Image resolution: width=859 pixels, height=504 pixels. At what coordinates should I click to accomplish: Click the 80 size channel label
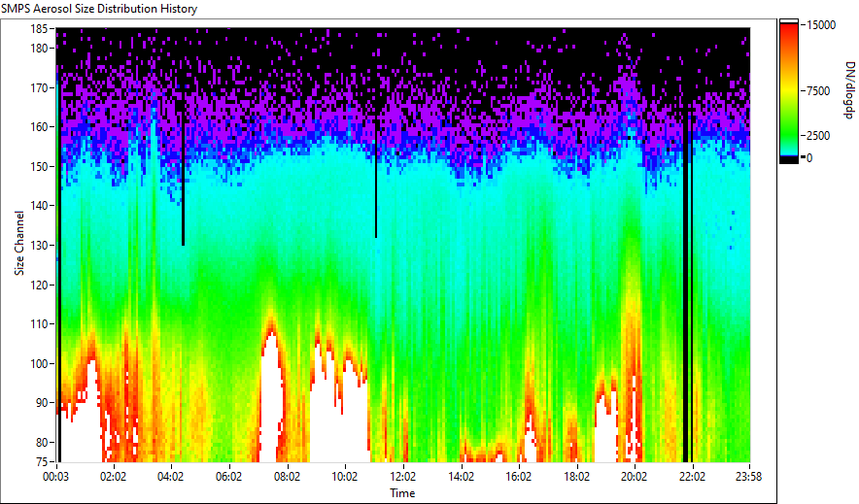pyautogui.click(x=42, y=442)
